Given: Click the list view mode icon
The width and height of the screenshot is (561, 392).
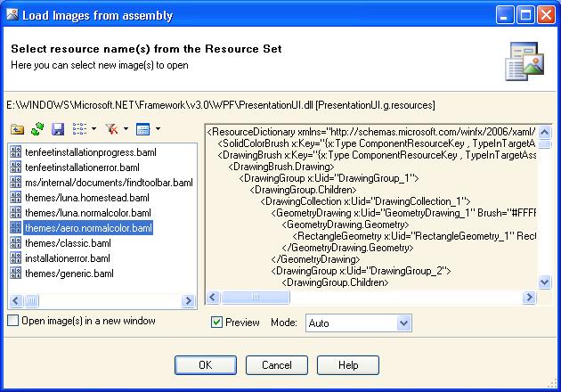Looking at the screenshot, I should click(79, 129).
